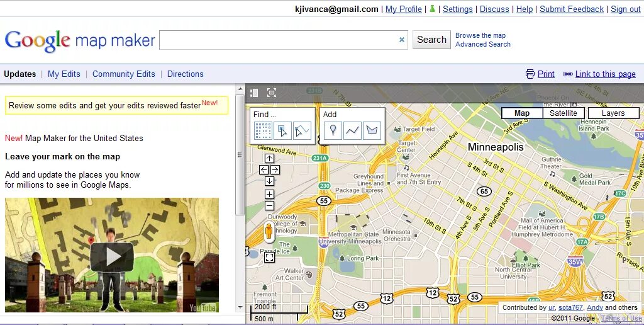Zoom out with the minus button
The image size is (644, 325).
click(269, 206)
